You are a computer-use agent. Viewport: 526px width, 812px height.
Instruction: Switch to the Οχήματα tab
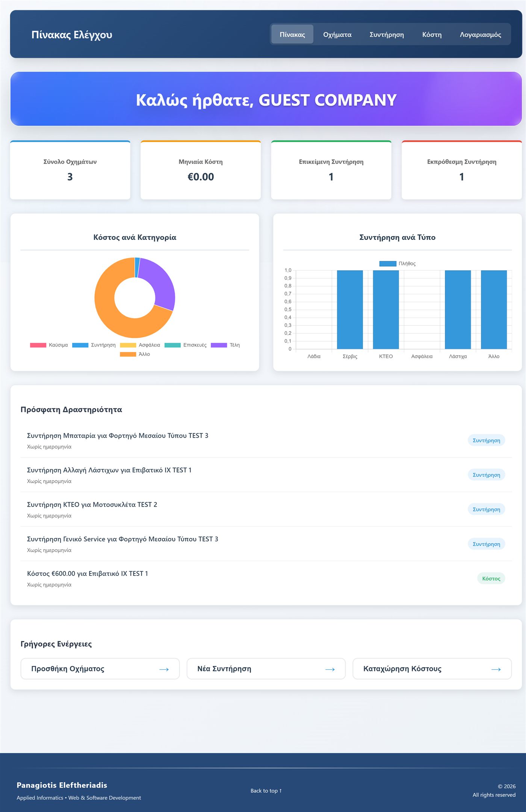pyautogui.click(x=337, y=35)
